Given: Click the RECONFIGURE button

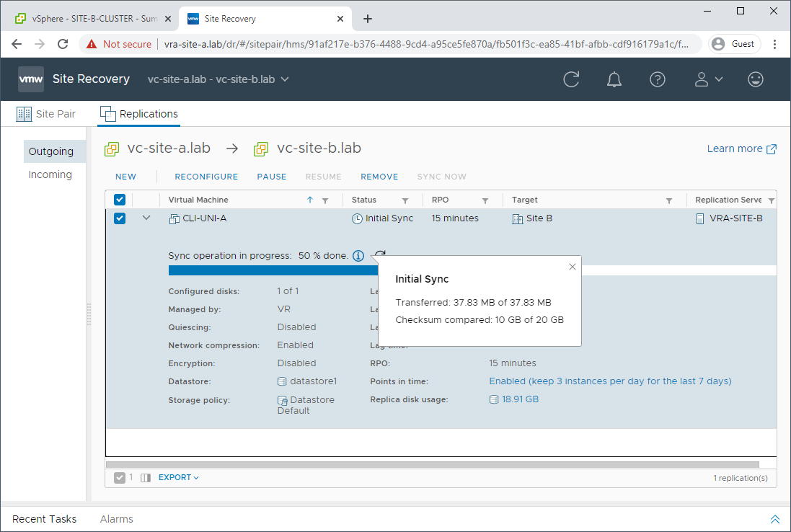Looking at the screenshot, I should point(206,177).
